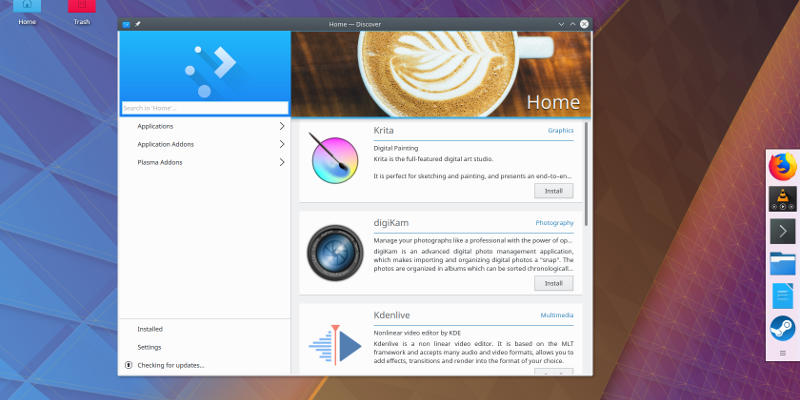800x400 pixels.
Task: Click 'Nonlinear video editor by KDE' text
Action: pyautogui.click(x=417, y=333)
